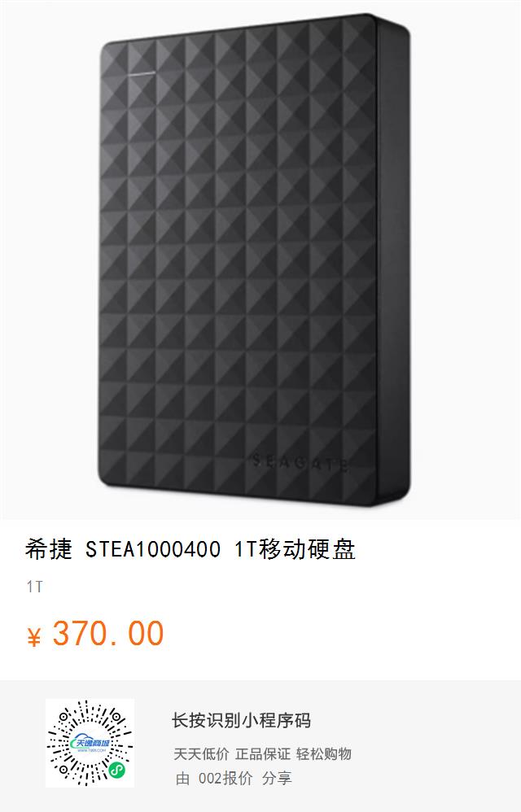521x812 pixels.
Task: Select the 1T capacity label under the title
Action: 35,587
